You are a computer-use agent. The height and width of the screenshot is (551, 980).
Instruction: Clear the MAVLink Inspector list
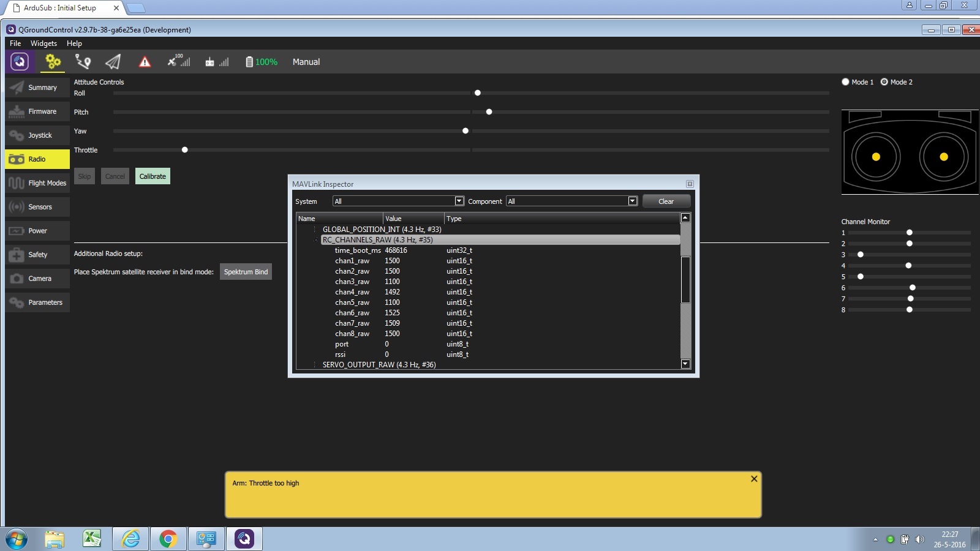(x=666, y=201)
